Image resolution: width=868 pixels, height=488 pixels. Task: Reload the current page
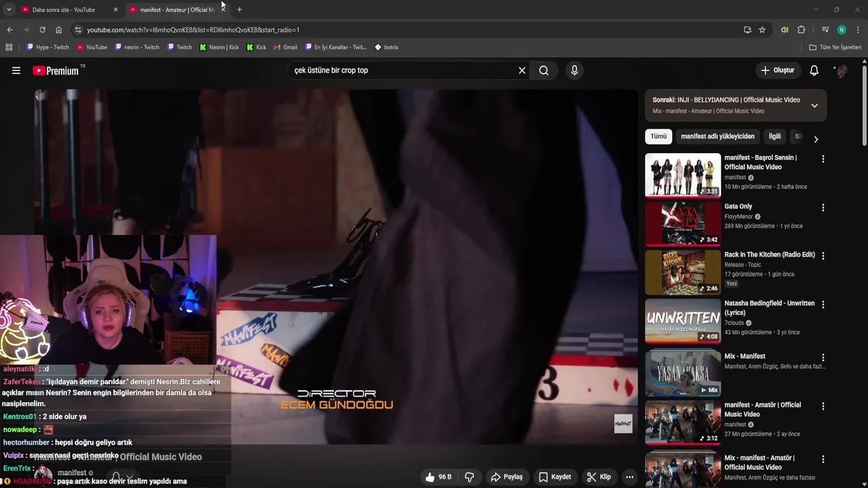42,30
